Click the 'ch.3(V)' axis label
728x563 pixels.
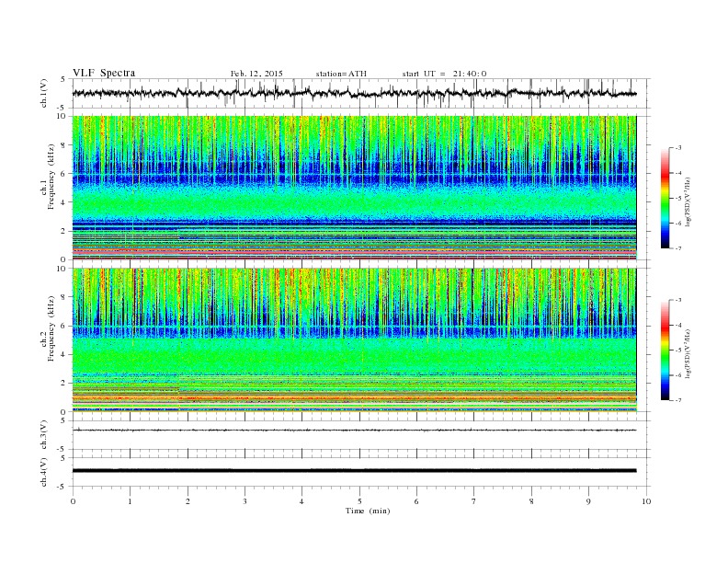(44, 435)
